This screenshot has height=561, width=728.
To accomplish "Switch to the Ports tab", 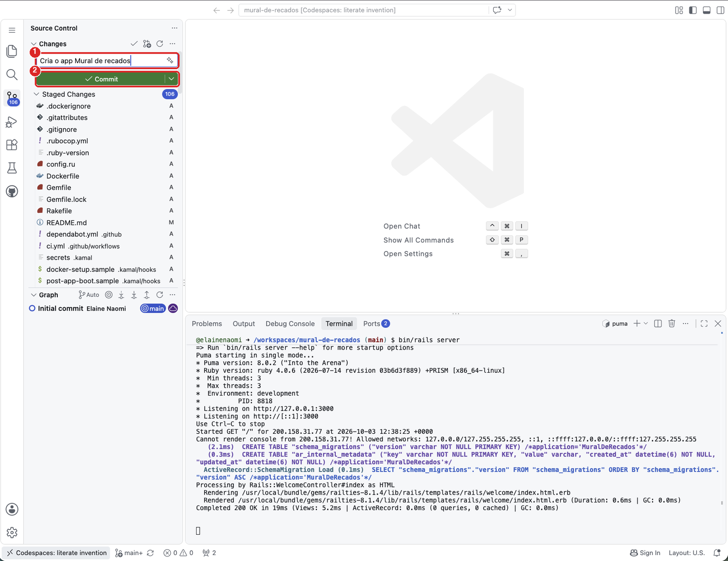I will [x=376, y=324].
